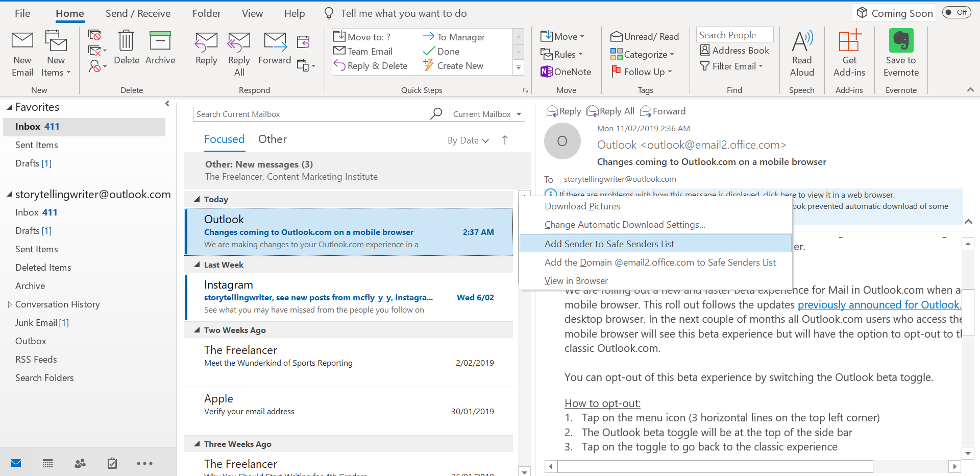
Task: Save the email to Evernote
Action: click(x=901, y=54)
